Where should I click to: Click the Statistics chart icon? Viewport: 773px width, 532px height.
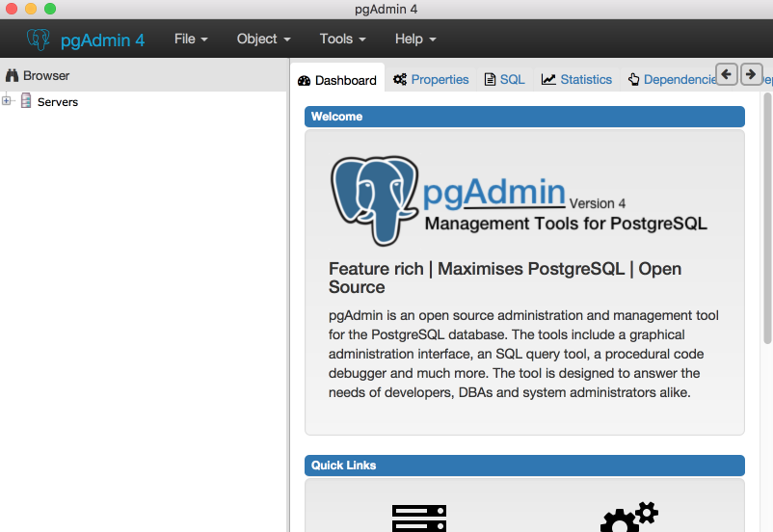tap(548, 79)
